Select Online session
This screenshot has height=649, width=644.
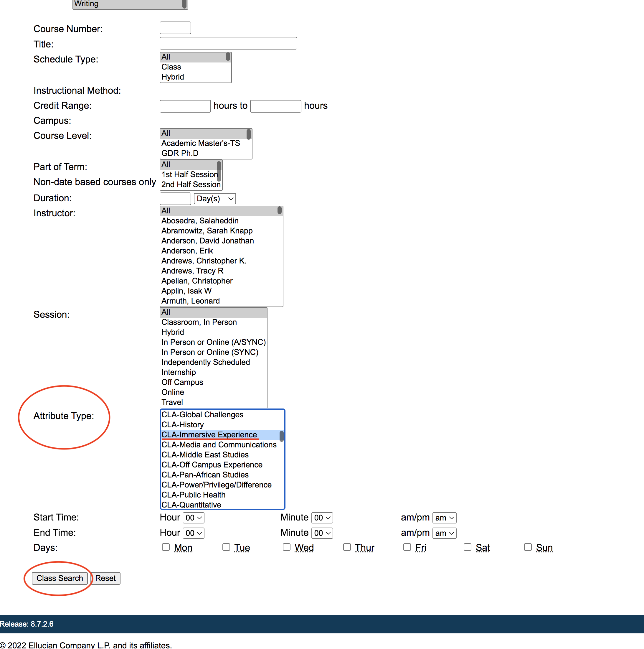point(214,392)
